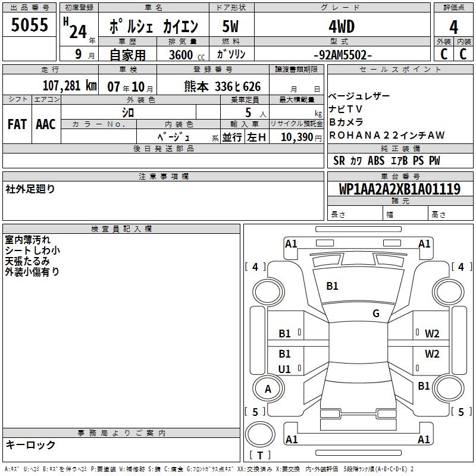Click the 事務局よりご案内 header

pyautogui.click(x=121, y=433)
